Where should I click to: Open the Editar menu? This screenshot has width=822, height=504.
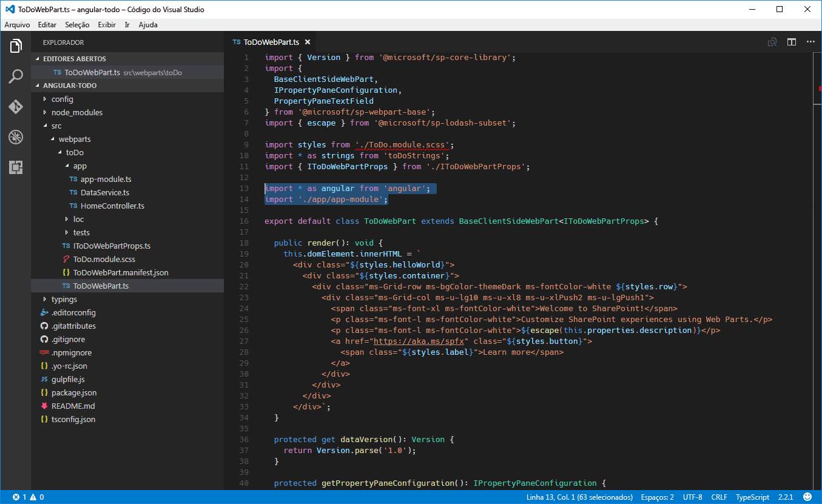point(47,25)
